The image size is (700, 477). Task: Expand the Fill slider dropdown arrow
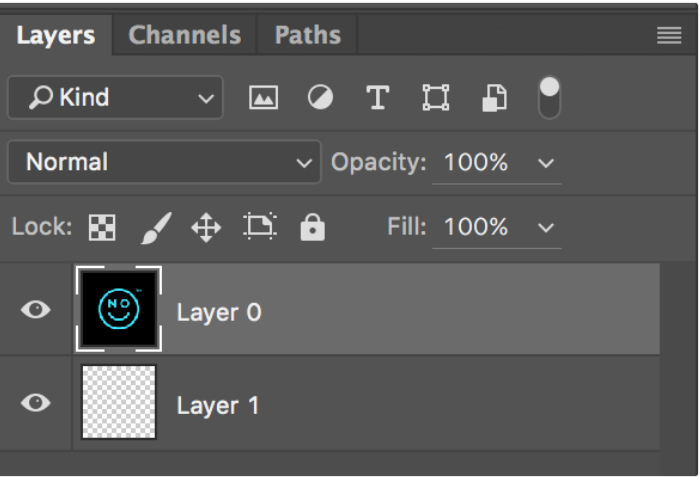coord(546,228)
